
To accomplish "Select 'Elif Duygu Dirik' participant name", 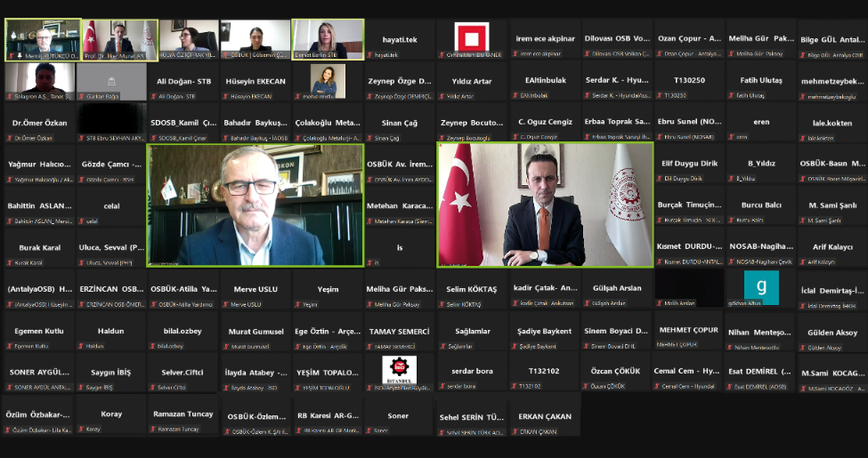I will click(x=689, y=163).
